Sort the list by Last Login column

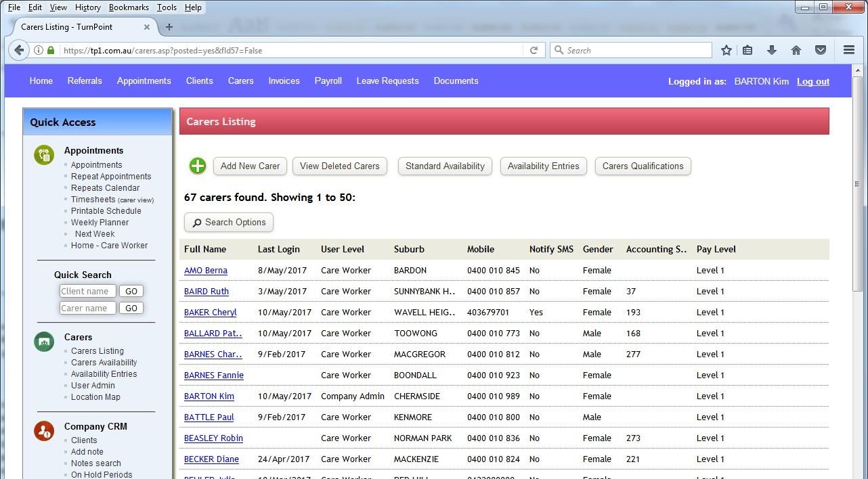(278, 249)
